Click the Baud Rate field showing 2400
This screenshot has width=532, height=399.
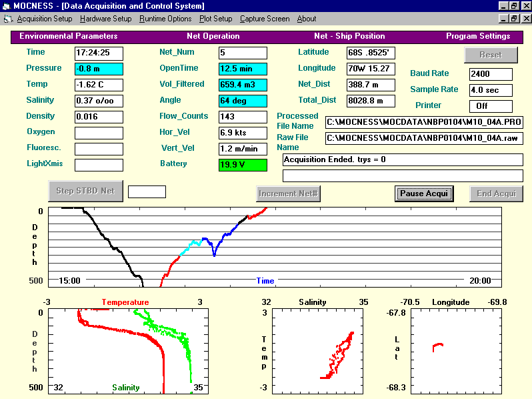point(491,74)
